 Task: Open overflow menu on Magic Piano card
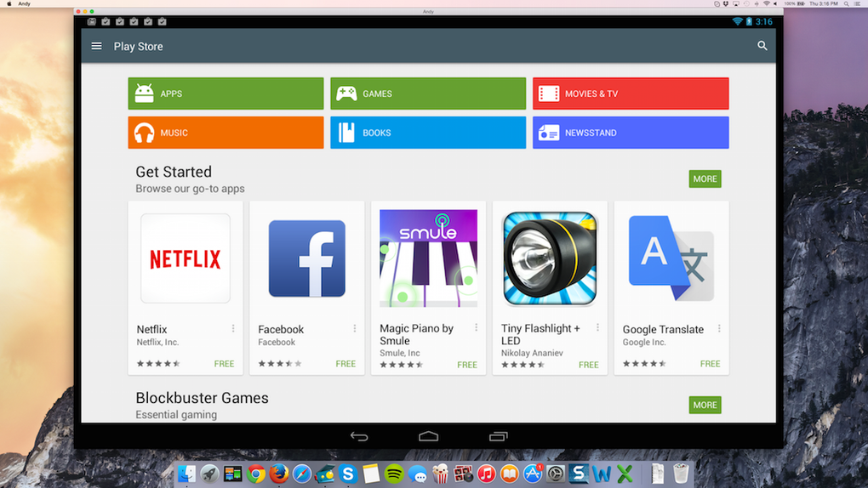tap(476, 327)
